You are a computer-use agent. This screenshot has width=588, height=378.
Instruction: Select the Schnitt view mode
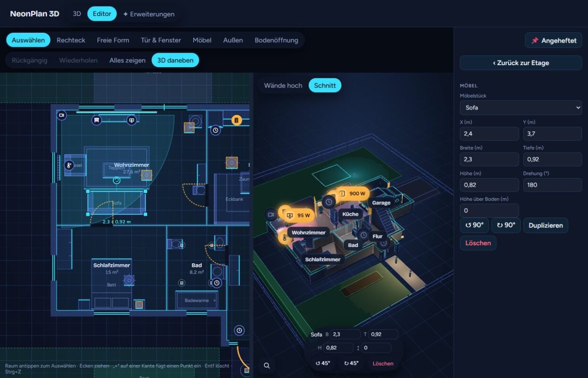[x=325, y=86]
